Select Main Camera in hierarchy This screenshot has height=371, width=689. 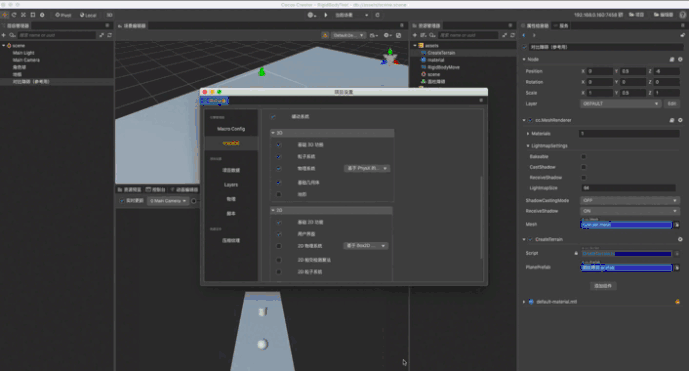tap(26, 60)
